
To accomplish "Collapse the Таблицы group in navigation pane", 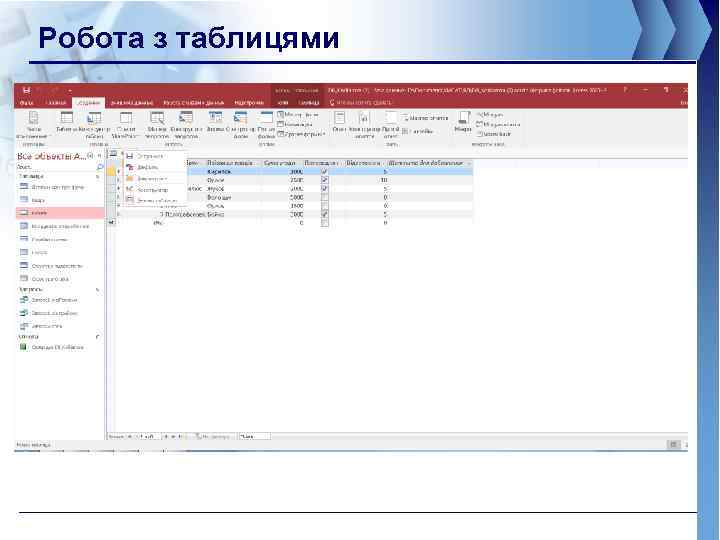I will 98,176.
